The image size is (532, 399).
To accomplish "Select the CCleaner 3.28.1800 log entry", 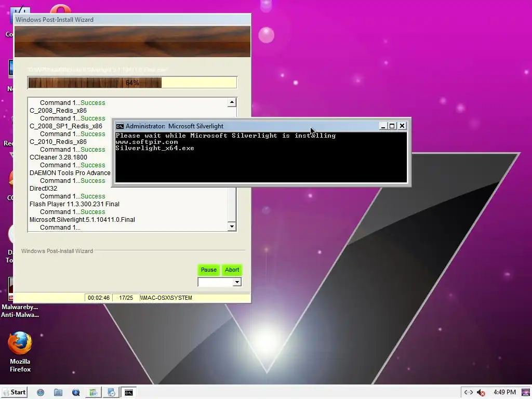I will coord(58,157).
